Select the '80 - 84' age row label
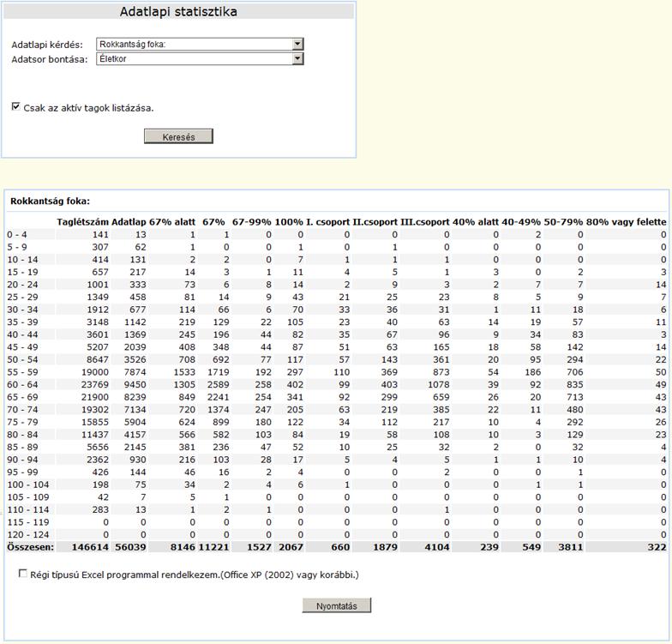The image size is (672, 644). click(22, 434)
